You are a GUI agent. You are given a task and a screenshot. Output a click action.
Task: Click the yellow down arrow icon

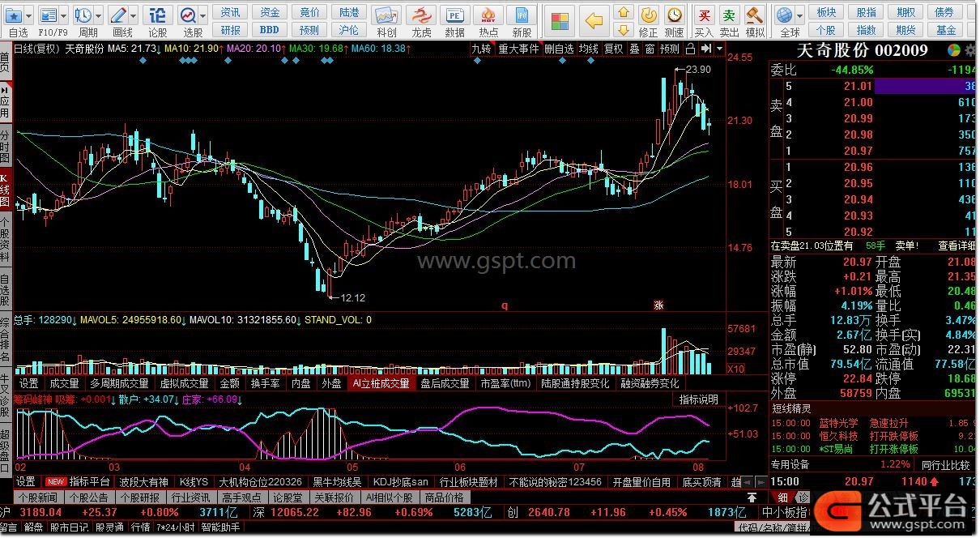[623, 30]
